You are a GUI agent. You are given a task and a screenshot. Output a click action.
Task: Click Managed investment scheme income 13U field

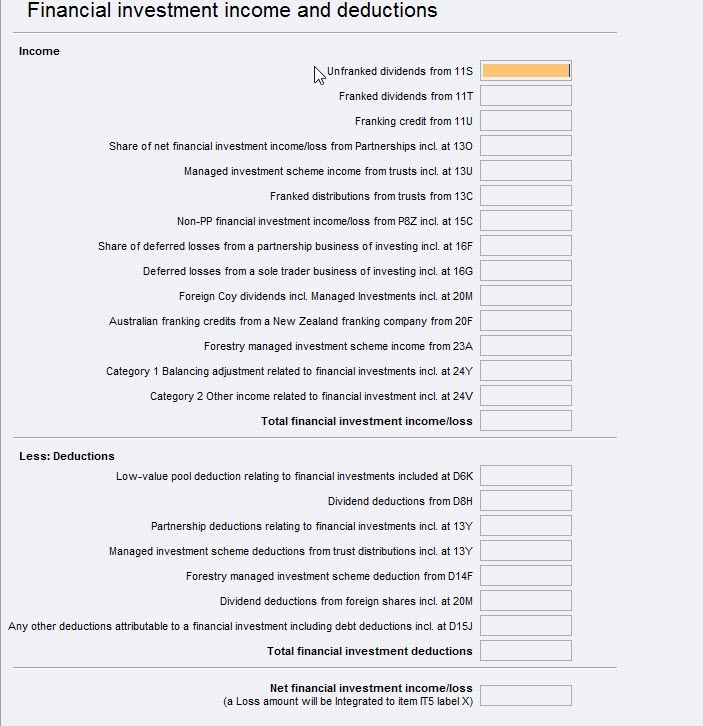525,171
